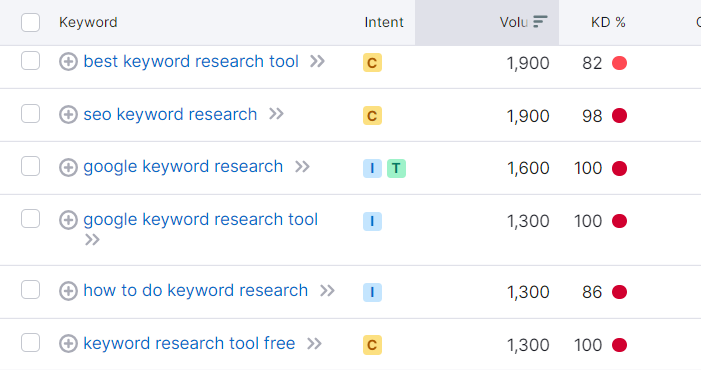Click plus icon beside 'keyword research tool free'
701x370 pixels.
click(68, 344)
